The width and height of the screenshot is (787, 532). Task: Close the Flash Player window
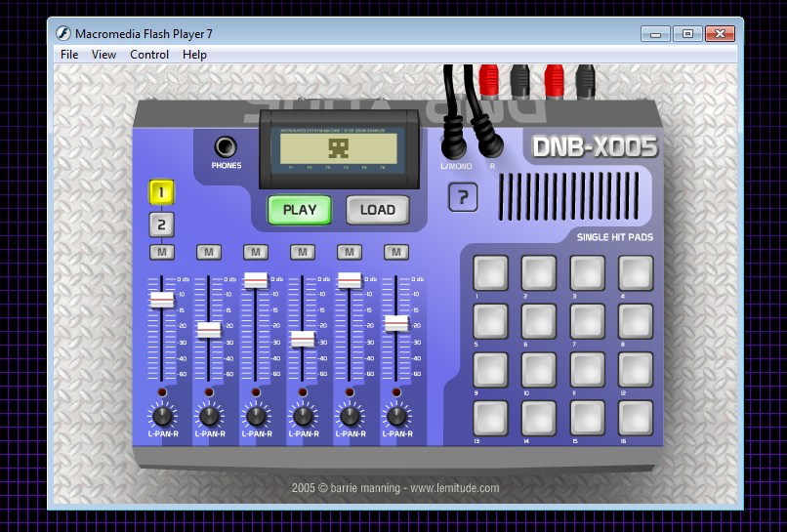721,34
